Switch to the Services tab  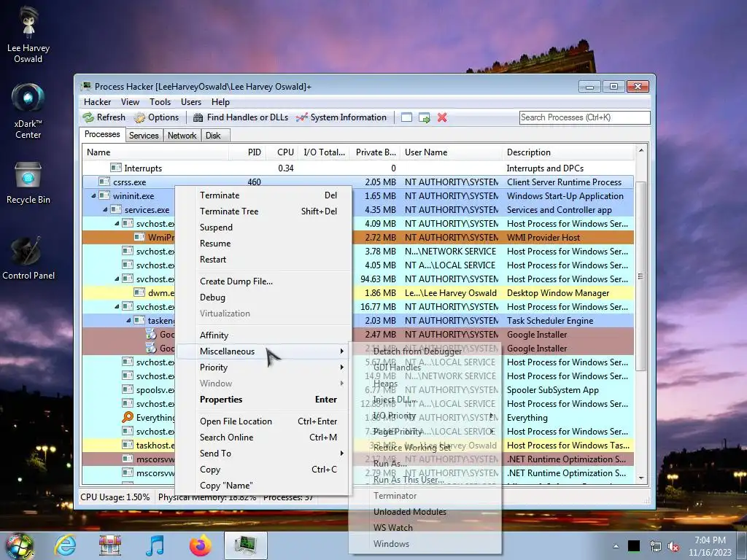144,136
